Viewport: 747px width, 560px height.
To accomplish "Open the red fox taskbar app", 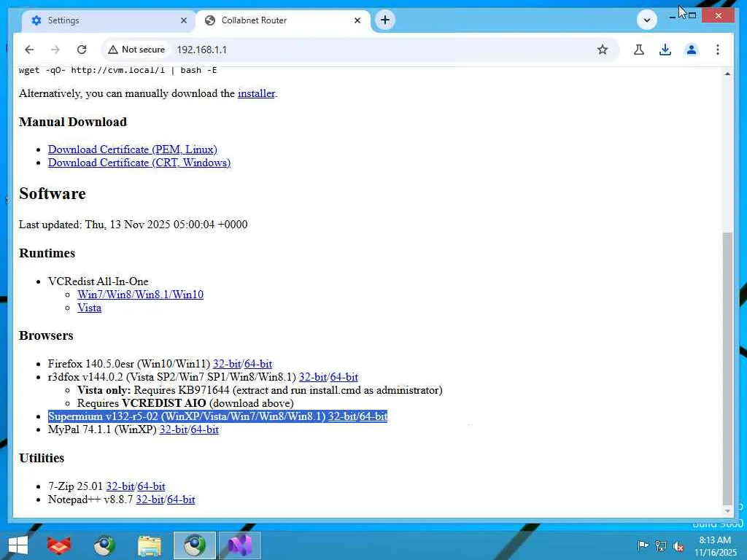I will (x=59, y=545).
